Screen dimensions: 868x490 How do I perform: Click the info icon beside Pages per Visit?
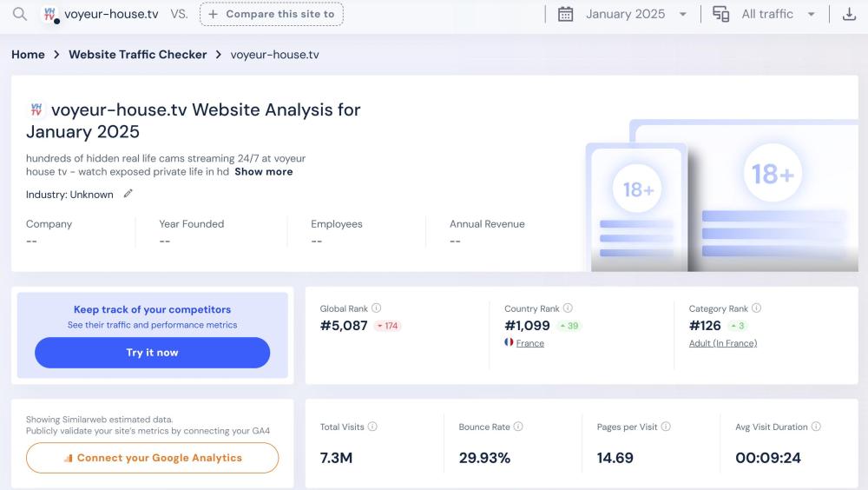click(666, 427)
